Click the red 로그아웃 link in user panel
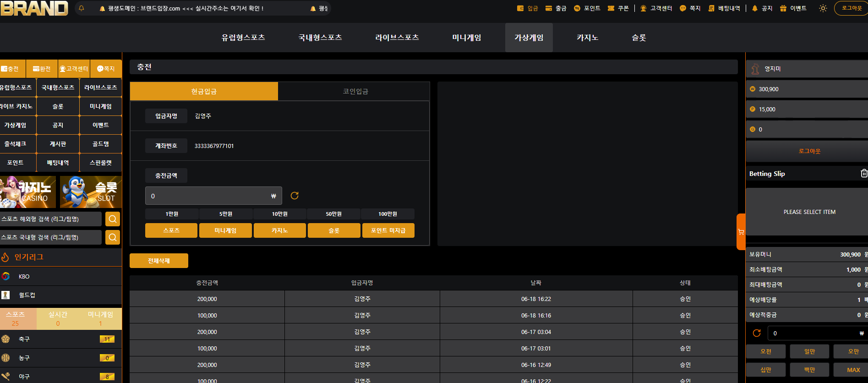 pyautogui.click(x=809, y=151)
